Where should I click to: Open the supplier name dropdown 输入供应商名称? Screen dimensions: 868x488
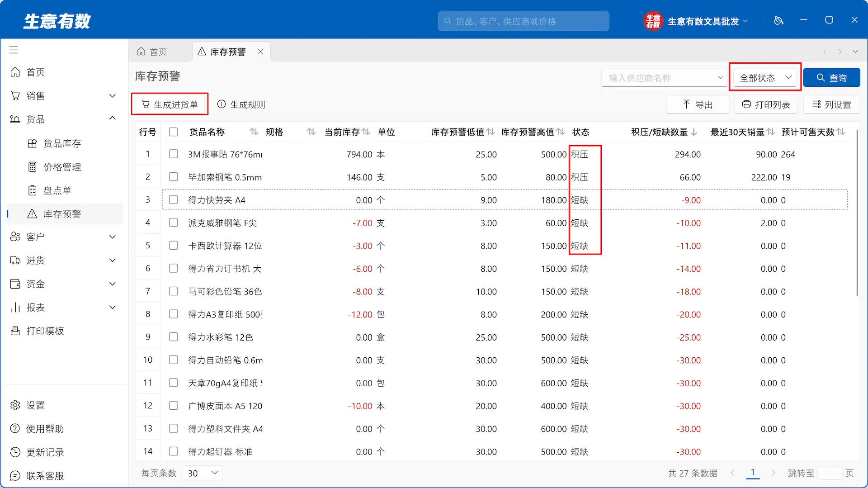pyautogui.click(x=664, y=78)
